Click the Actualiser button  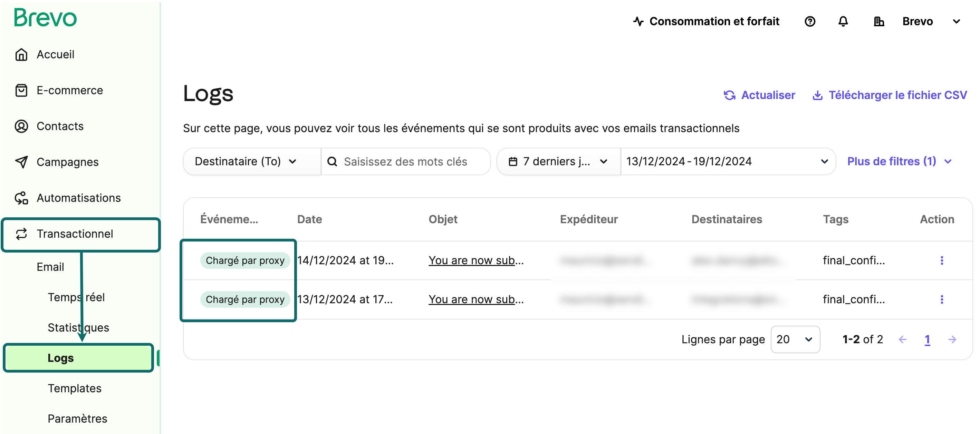(x=759, y=95)
